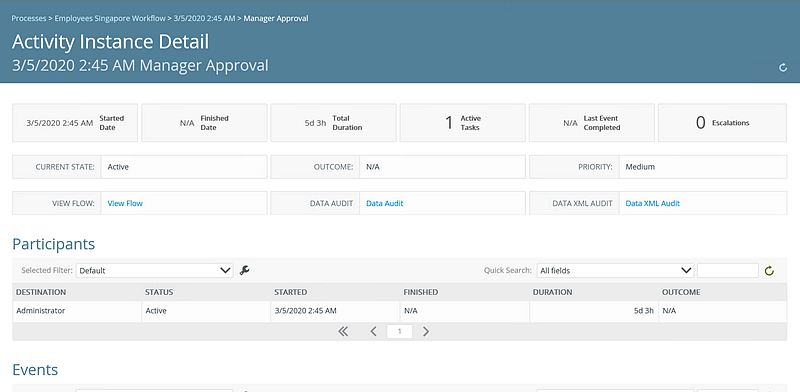Expand the Selected Filter Default dropdown

(x=155, y=271)
